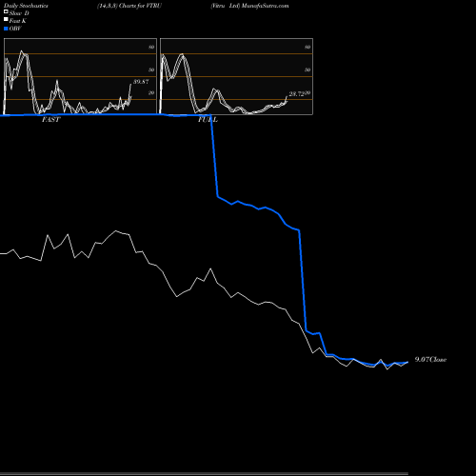Click the Slow D legend swatch
Viewport: 476px width, 476px height.
click(x=6, y=12)
